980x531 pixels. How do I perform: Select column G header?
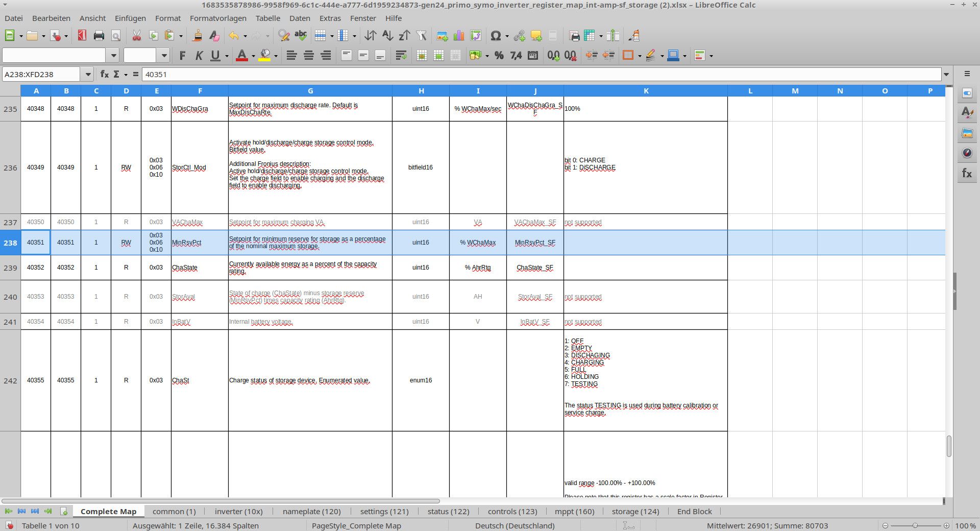tap(310, 91)
